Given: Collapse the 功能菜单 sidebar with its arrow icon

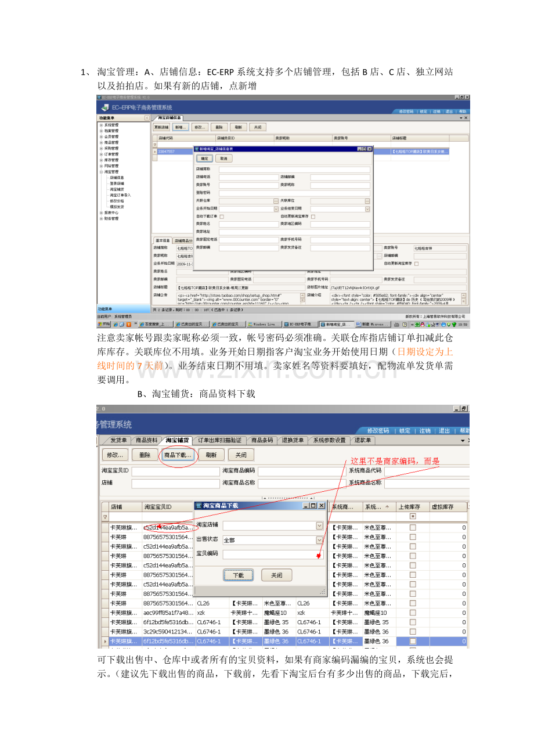Looking at the screenshot, I should point(147,118).
